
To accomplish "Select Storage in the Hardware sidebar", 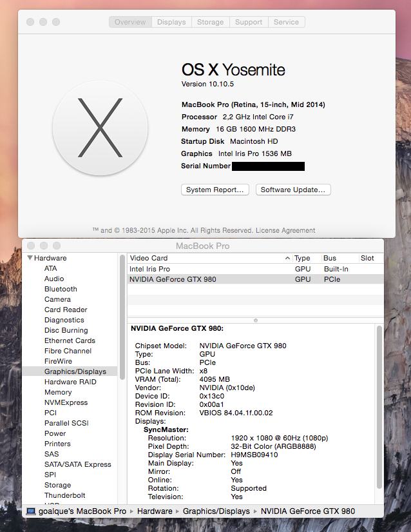I will [57, 485].
